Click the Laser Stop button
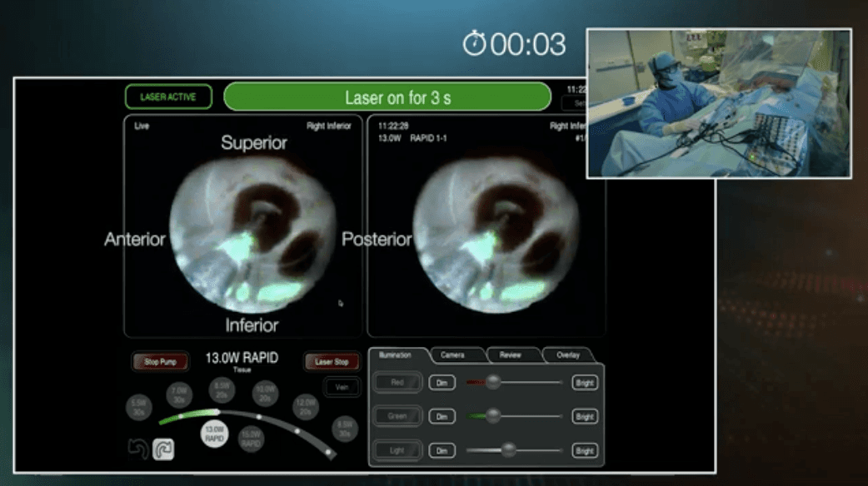868x486 pixels. pos(332,362)
